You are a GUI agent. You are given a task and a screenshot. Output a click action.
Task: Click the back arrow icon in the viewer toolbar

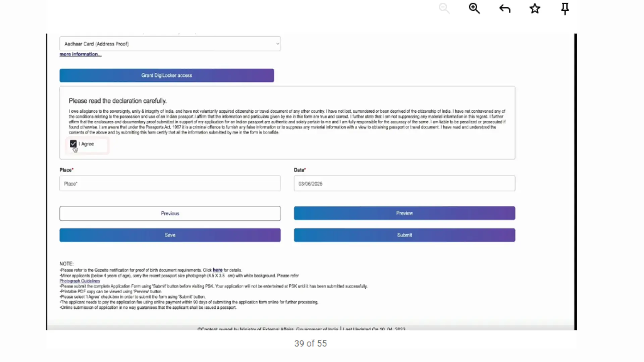coord(505,8)
